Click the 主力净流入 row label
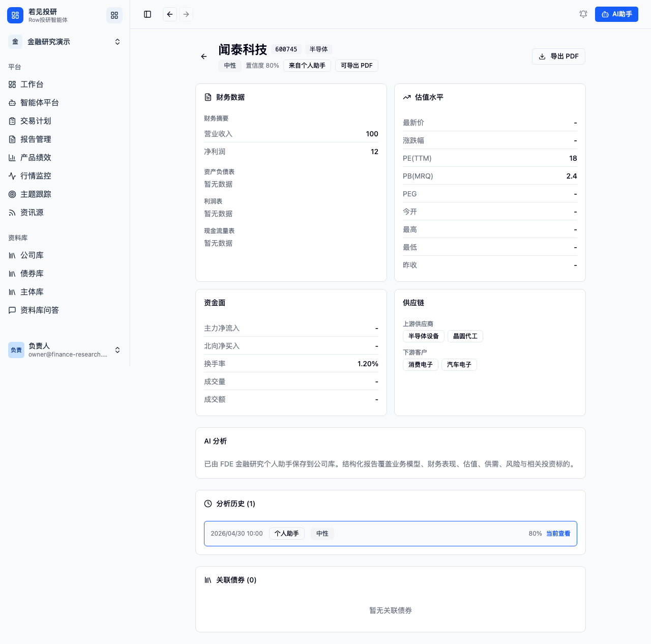Image resolution: width=651 pixels, height=644 pixels. coord(222,328)
